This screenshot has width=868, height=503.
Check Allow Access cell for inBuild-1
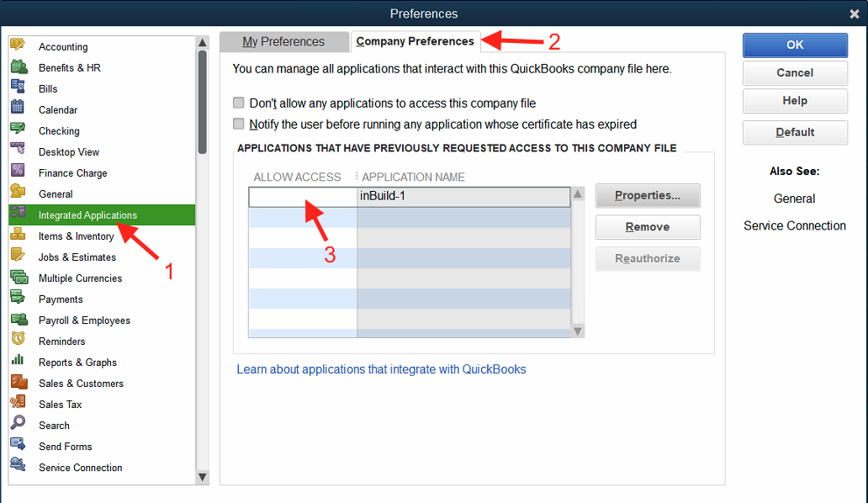pyautogui.click(x=303, y=197)
